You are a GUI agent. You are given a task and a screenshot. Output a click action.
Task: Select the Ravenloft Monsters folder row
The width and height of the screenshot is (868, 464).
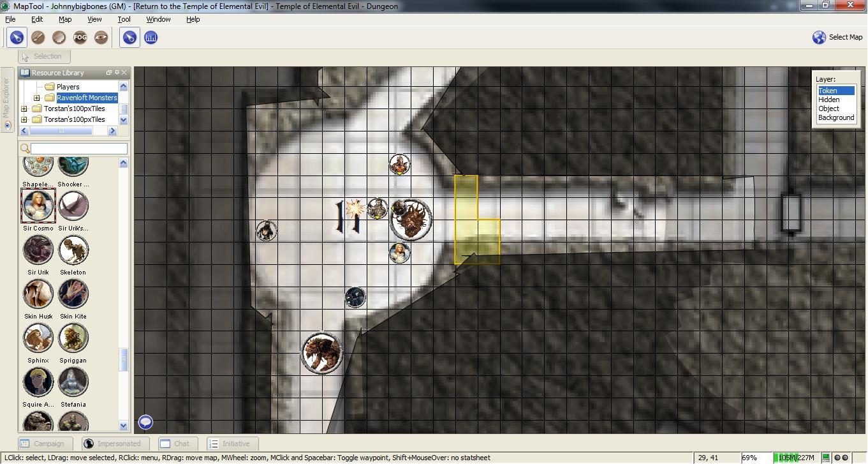click(81, 98)
